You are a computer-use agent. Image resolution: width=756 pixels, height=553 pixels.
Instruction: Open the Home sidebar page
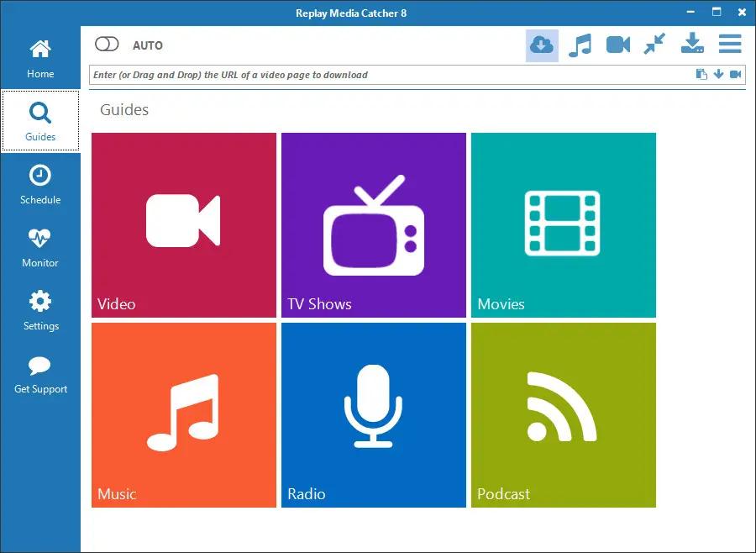(40, 58)
